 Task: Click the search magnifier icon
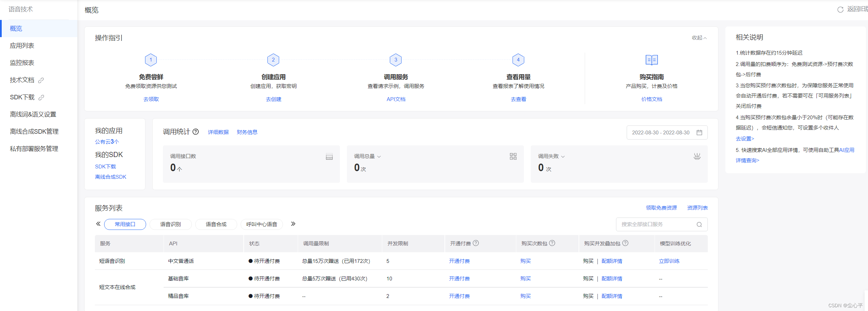click(699, 224)
